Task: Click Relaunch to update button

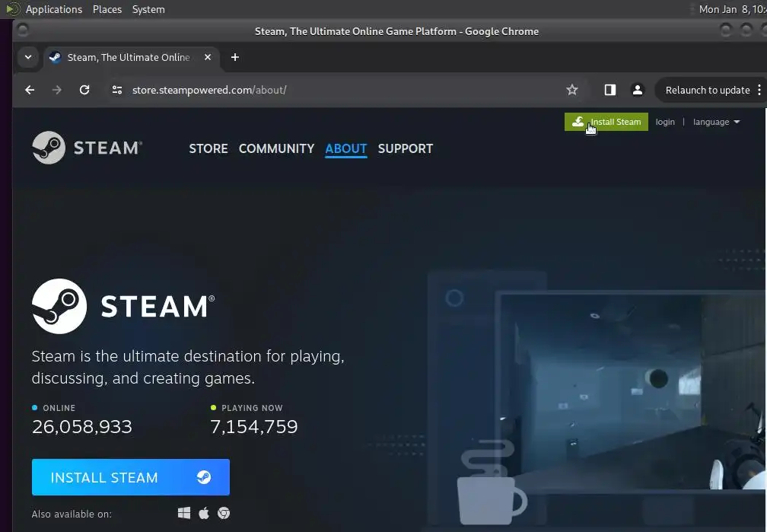Action: click(708, 90)
